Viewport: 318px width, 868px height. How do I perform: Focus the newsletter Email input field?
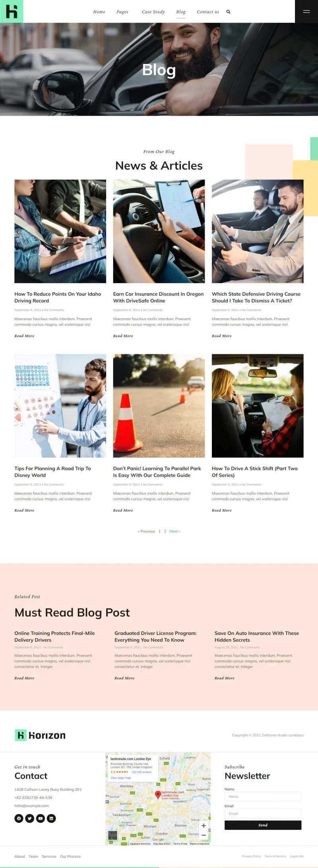pos(263,814)
